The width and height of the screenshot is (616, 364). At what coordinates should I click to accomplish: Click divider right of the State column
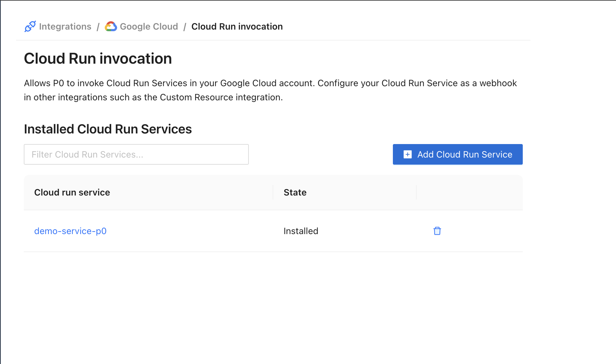[416, 192]
